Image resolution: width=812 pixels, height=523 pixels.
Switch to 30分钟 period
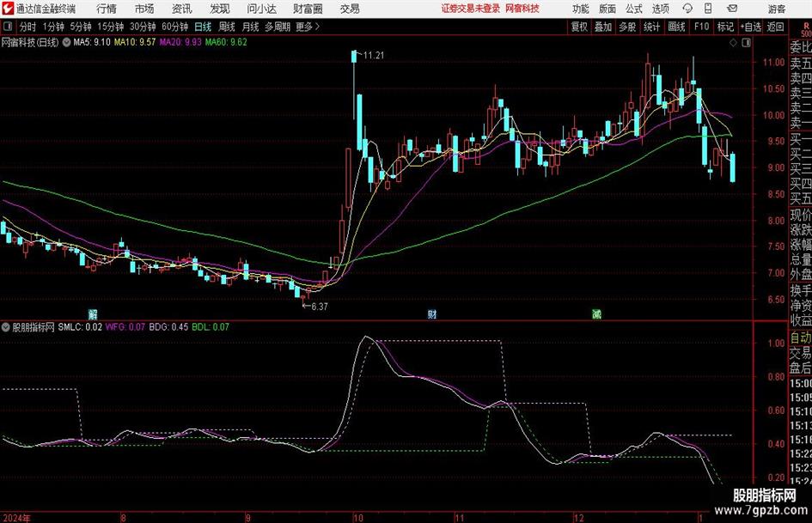point(143,27)
